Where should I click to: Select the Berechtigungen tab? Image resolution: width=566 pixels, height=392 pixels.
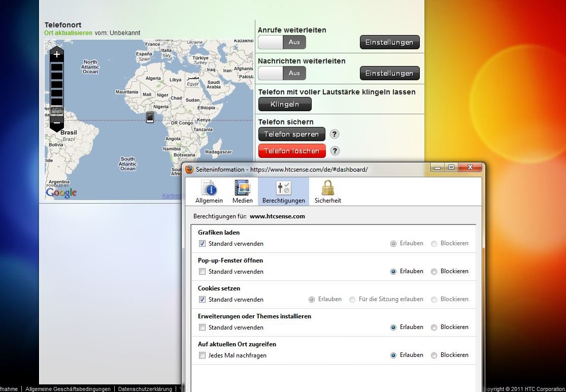tap(283, 191)
